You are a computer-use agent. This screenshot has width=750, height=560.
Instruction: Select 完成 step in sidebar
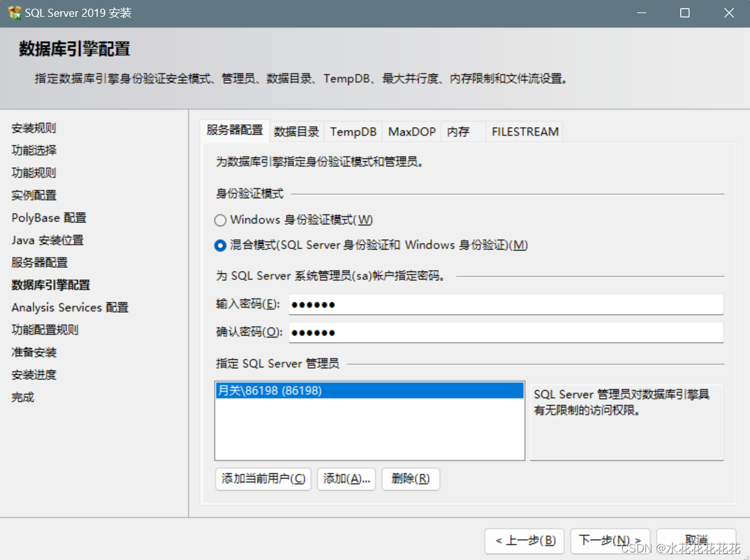pos(22,397)
